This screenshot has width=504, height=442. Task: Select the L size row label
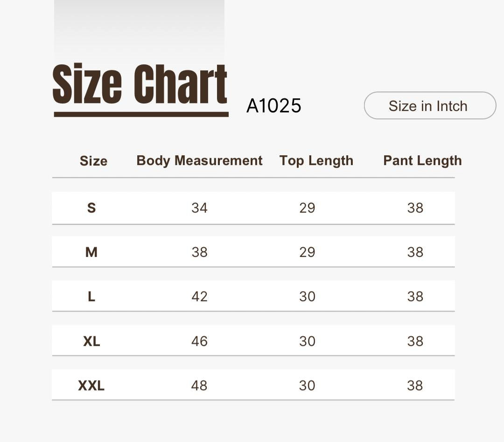91,297
